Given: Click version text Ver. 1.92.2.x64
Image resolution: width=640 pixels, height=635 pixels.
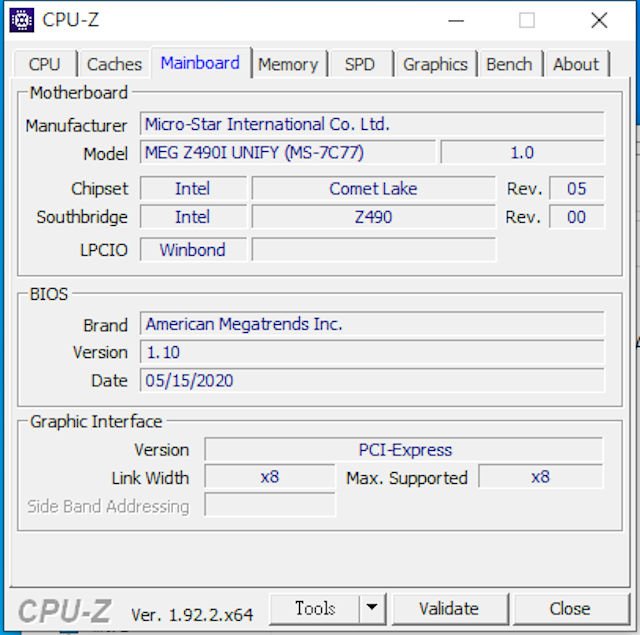Looking at the screenshot, I should pos(192,614).
